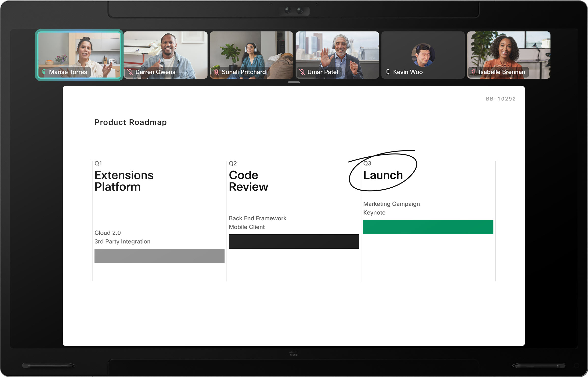Viewport: 588px width, 377px height.
Task: Click Kevin Woo microphone icon
Action: tap(388, 72)
